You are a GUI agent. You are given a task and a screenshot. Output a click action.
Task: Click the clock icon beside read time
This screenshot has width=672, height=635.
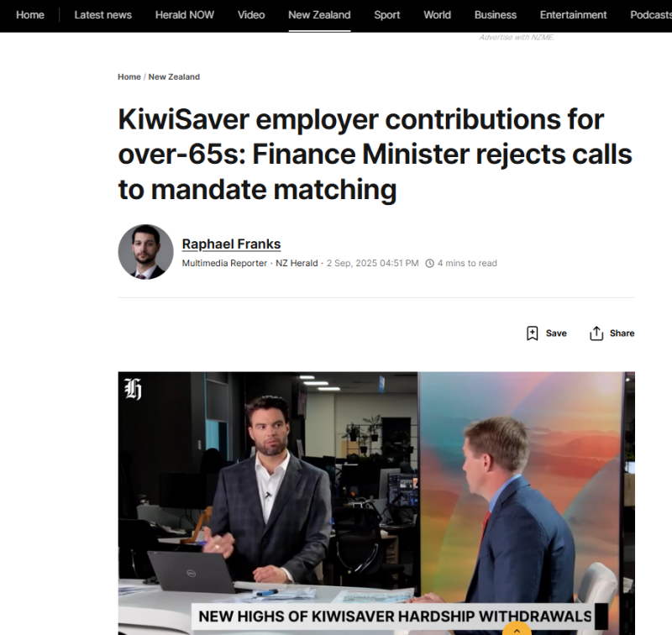click(x=429, y=264)
